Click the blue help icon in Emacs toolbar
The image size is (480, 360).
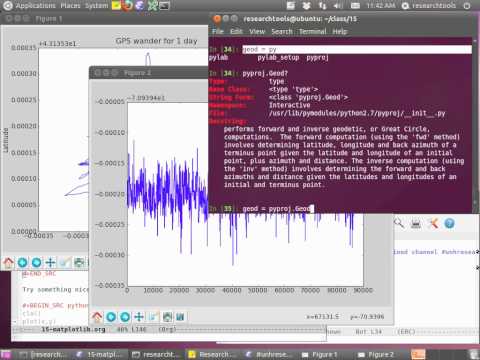449,223
